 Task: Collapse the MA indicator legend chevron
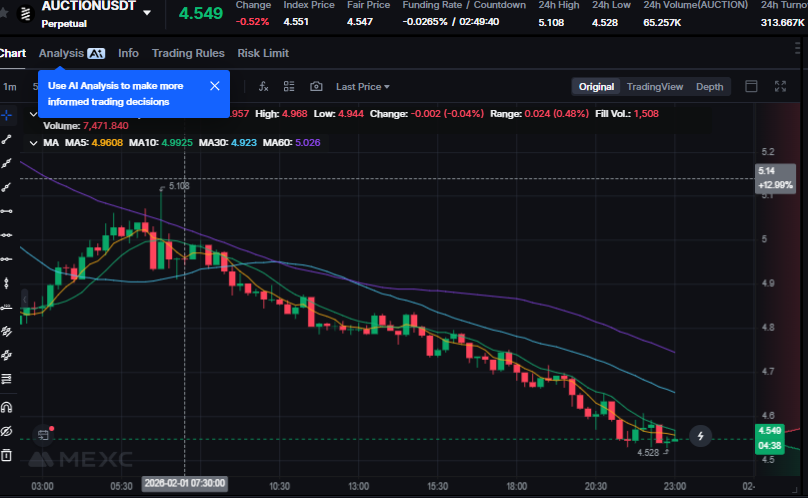(33, 143)
